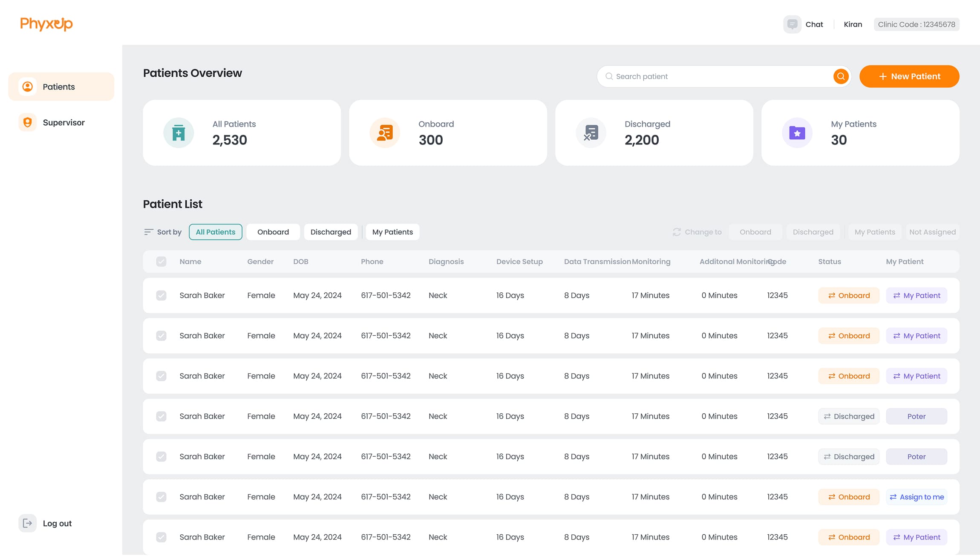Click the Discharged card icon
The height and width of the screenshot is (559, 980).
[591, 133]
